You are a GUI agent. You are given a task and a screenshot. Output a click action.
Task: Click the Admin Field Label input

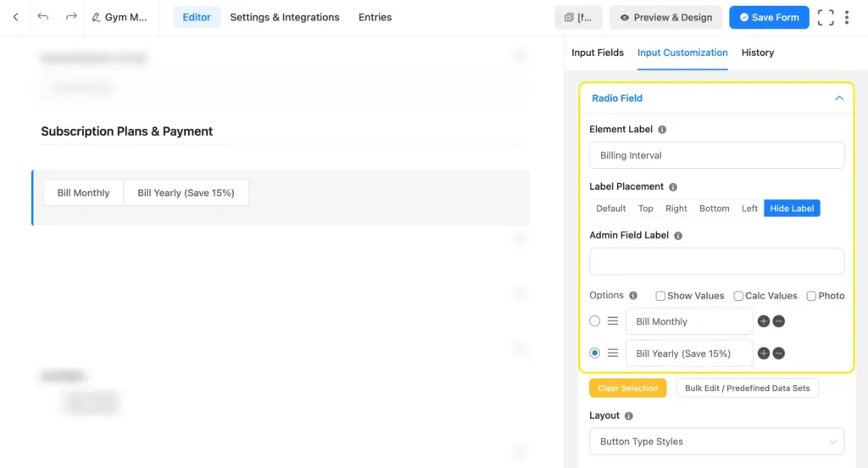(x=716, y=261)
